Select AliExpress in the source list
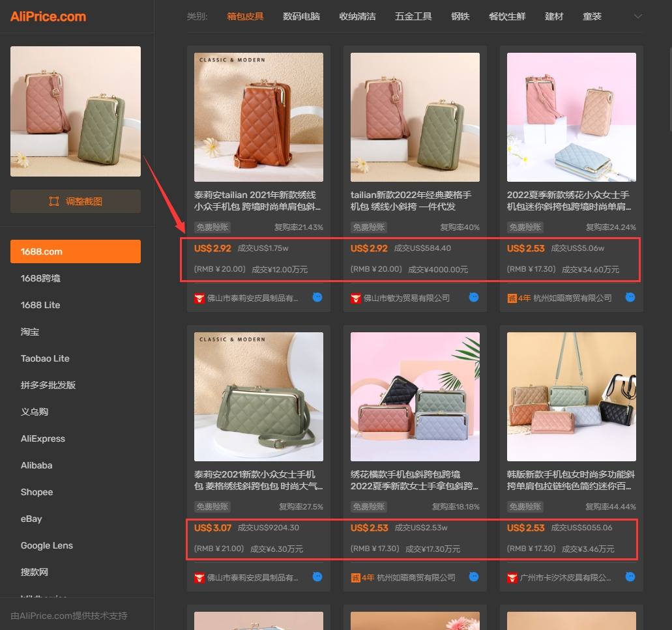 (x=43, y=438)
